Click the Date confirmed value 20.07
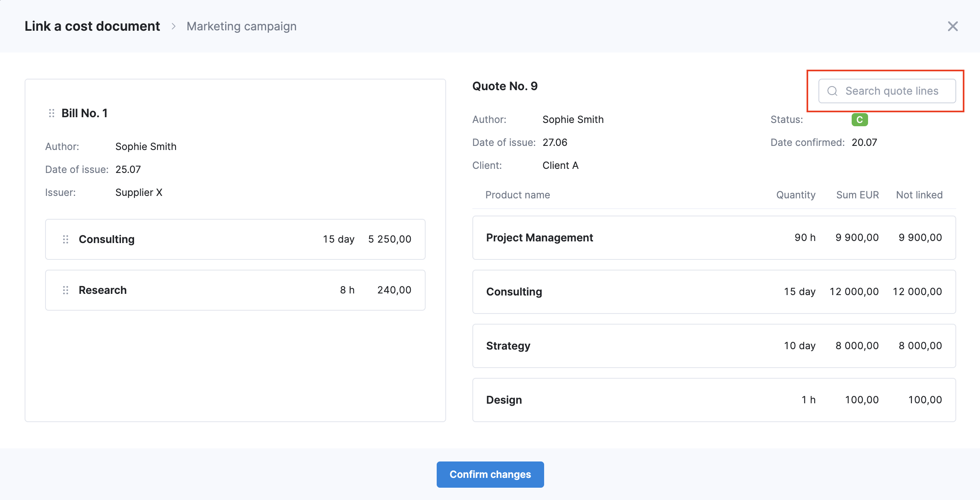This screenshot has height=500, width=980. point(864,142)
